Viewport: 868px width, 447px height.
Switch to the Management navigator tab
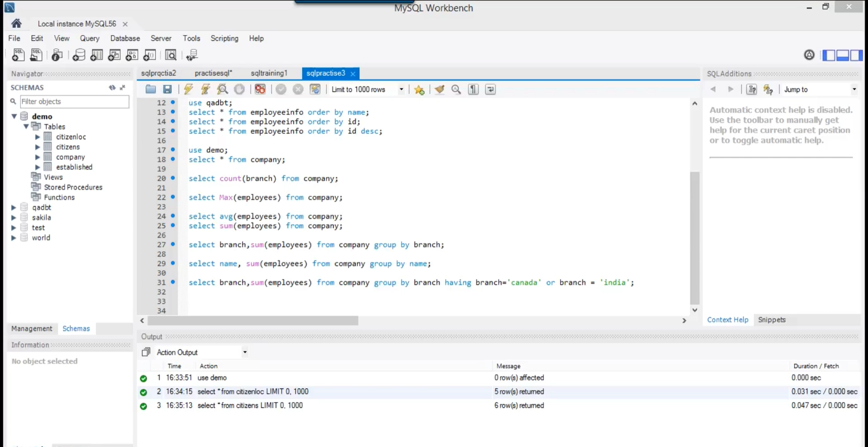(32, 329)
